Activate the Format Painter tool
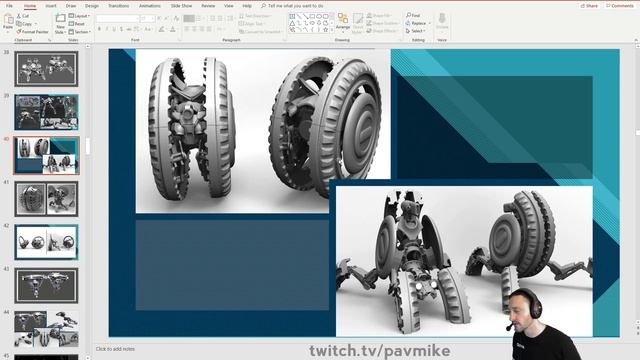This screenshot has height=360, width=640. pos(32,31)
